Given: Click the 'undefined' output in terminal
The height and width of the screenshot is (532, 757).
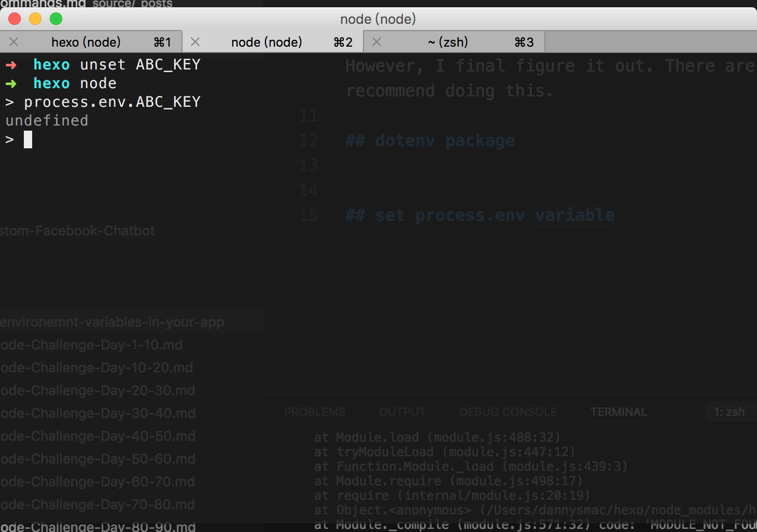Looking at the screenshot, I should tap(47, 121).
